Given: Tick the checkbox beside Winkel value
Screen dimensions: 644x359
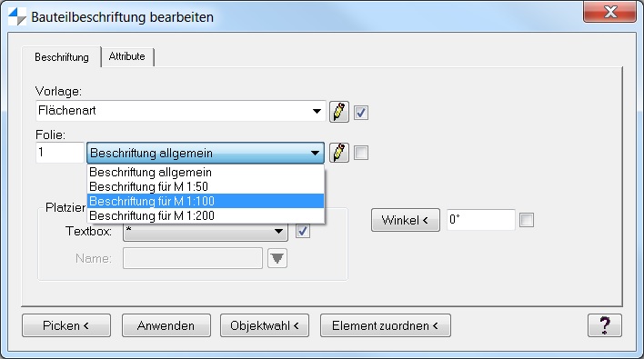Looking at the screenshot, I should pyautogui.click(x=527, y=220).
